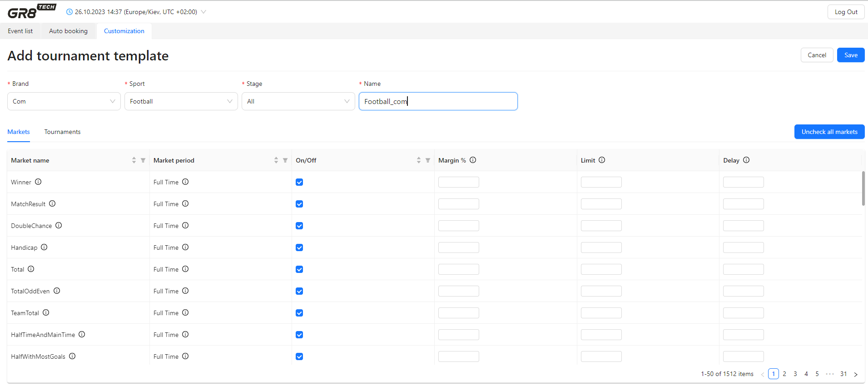
Task: Click the info icon next to DoubleChance
Action: click(59, 225)
